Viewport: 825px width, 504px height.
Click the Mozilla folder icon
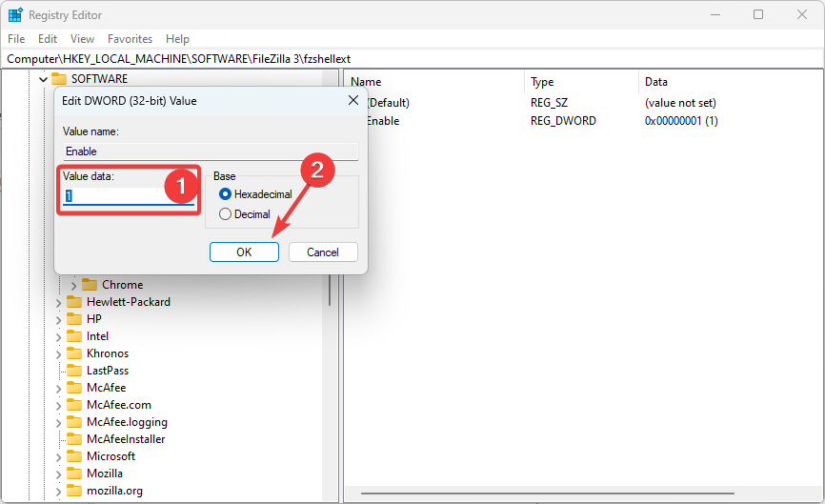tap(74, 474)
